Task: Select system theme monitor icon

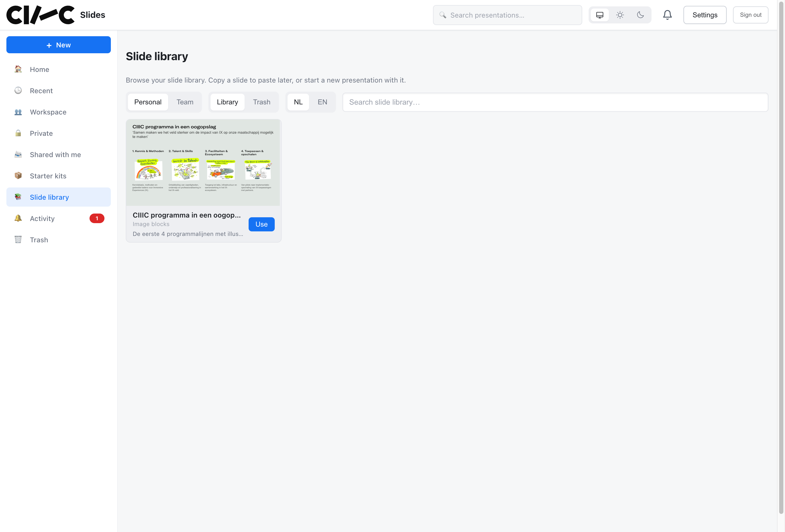Action: click(x=600, y=15)
